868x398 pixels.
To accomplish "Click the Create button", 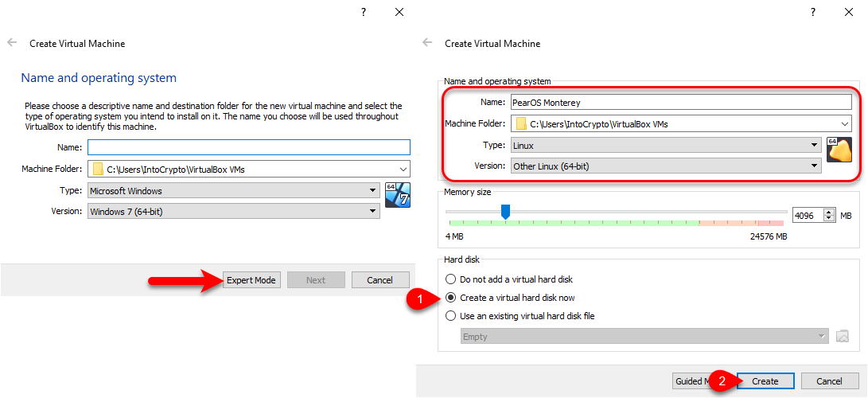I will pos(765,380).
